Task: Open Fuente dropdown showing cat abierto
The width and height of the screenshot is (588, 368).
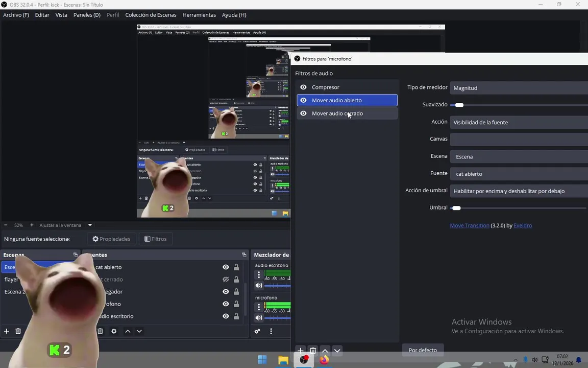Action: click(x=519, y=174)
